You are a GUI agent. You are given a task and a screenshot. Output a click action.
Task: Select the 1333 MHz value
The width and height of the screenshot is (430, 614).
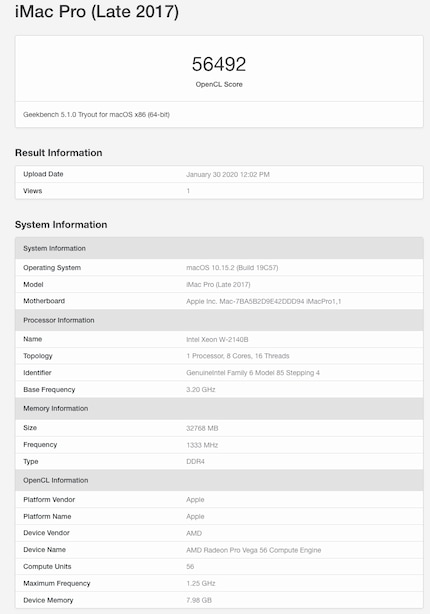tap(202, 445)
